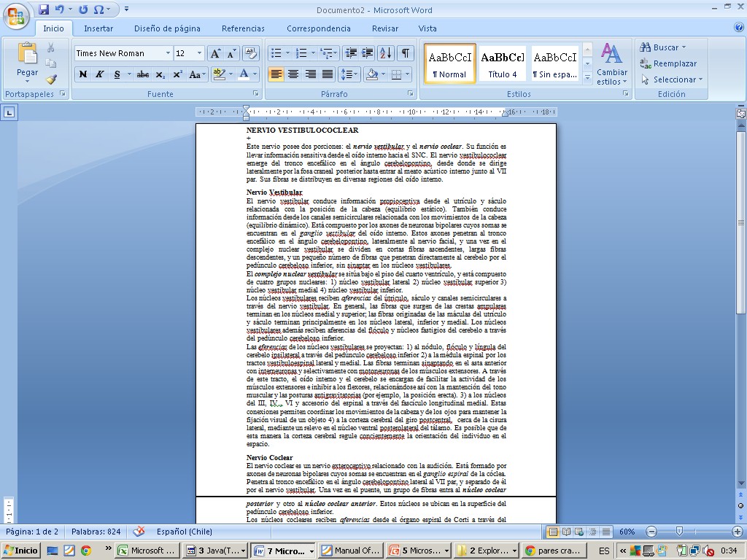Click the Cut scissors icon
747x560 pixels.
tap(51, 47)
